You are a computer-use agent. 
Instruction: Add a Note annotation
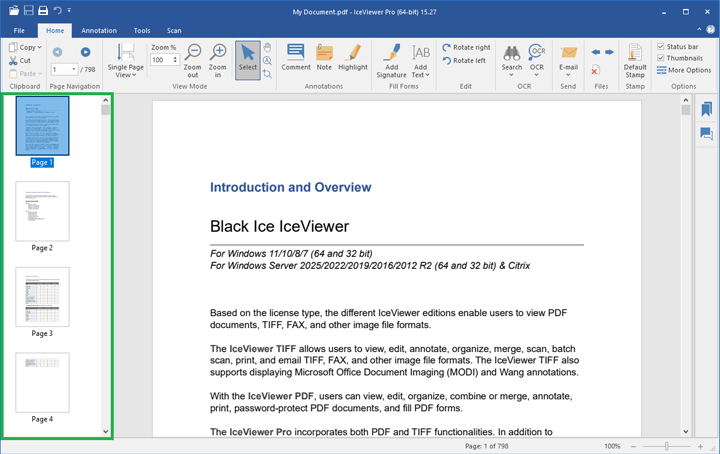pyautogui.click(x=324, y=57)
